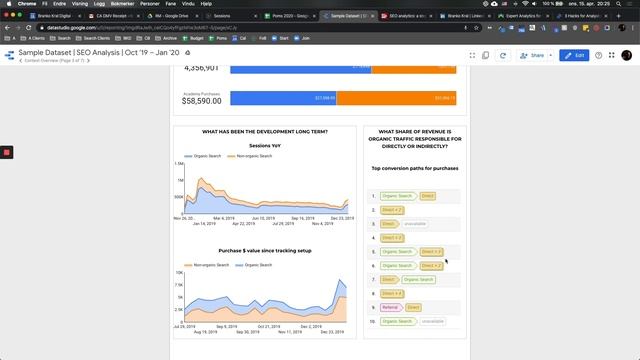
Task: Open the Budget bookmark
Action: (x=193, y=38)
